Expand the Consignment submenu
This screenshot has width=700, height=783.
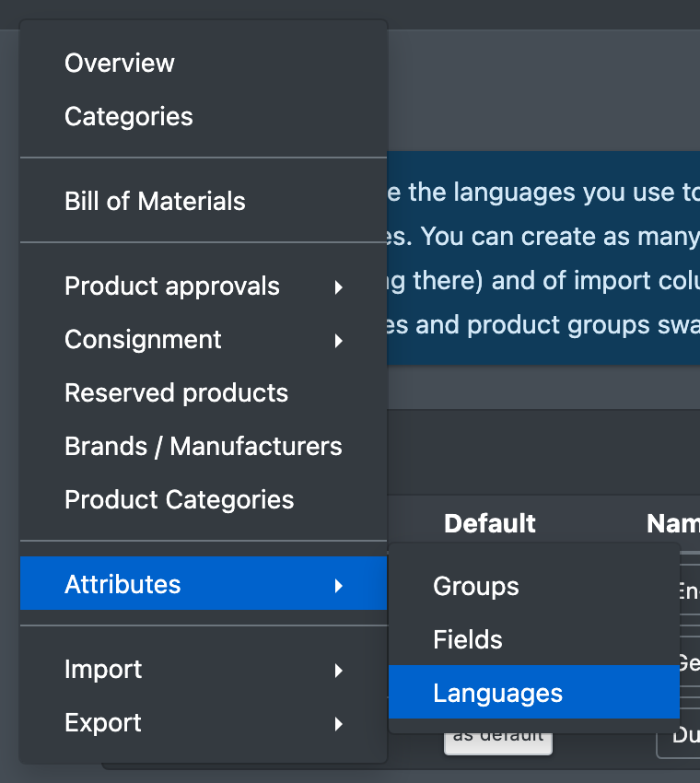(x=204, y=340)
